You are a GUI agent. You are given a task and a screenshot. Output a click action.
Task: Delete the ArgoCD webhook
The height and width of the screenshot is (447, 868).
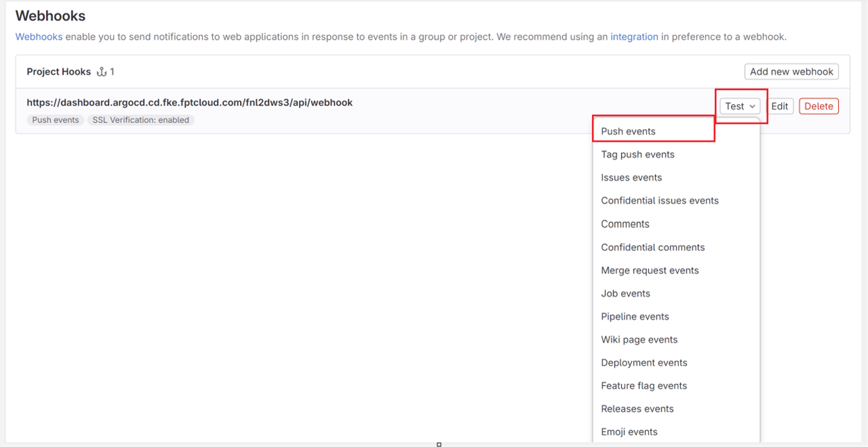coord(819,106)
